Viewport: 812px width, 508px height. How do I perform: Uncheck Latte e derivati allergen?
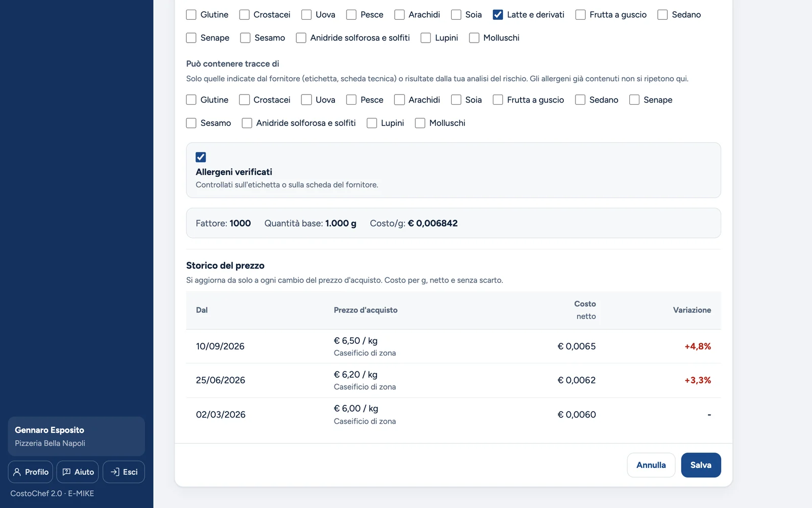pos(498,15)
